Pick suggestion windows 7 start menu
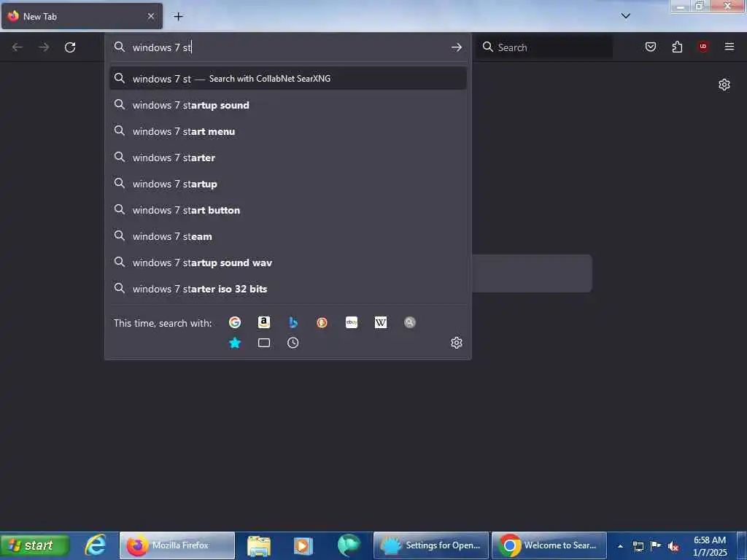 [x=287, y=131]
